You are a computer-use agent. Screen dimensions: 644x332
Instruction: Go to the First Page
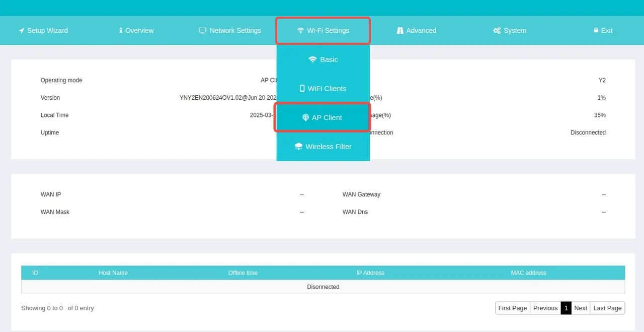point(512,308)
